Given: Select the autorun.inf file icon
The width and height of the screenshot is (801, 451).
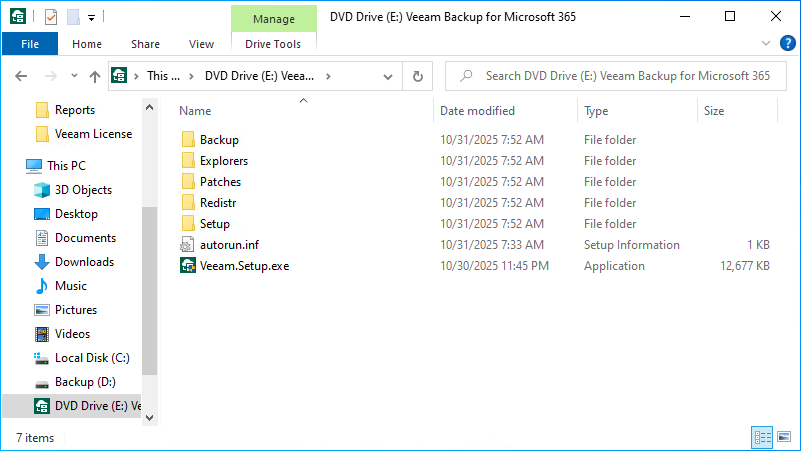Looking at the screenshot, I should [x=187, y=245].
